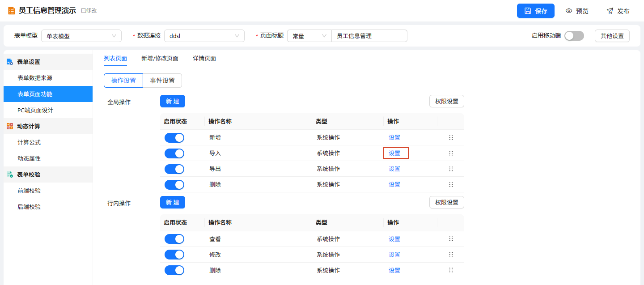Disable the 导入 operation switch
The width and height of the screenshot is (644, 285).
click(174, 153)
